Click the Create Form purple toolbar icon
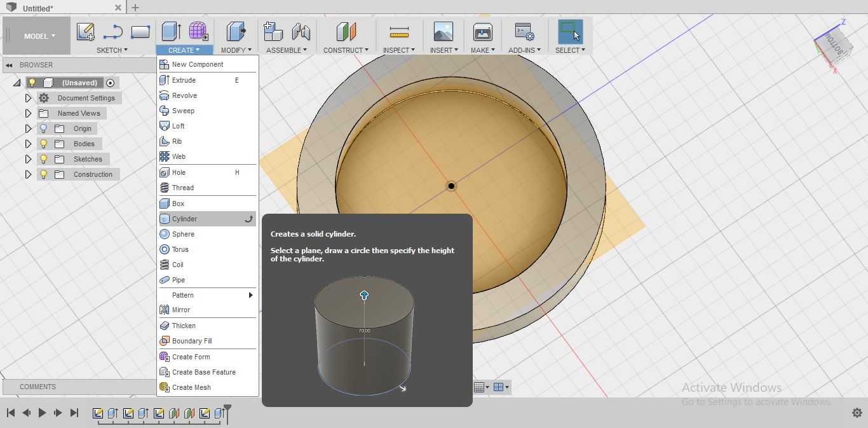 (x=198, y=31)
